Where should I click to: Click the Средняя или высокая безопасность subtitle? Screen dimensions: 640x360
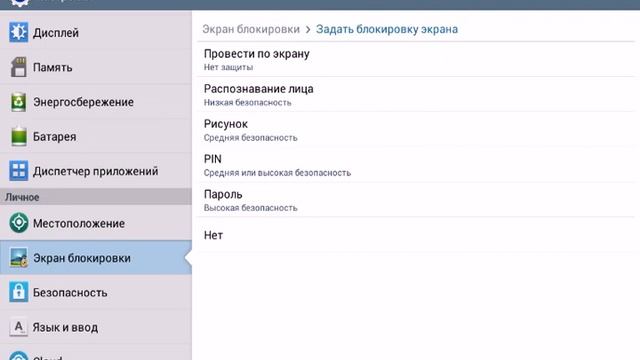[277, 173]
